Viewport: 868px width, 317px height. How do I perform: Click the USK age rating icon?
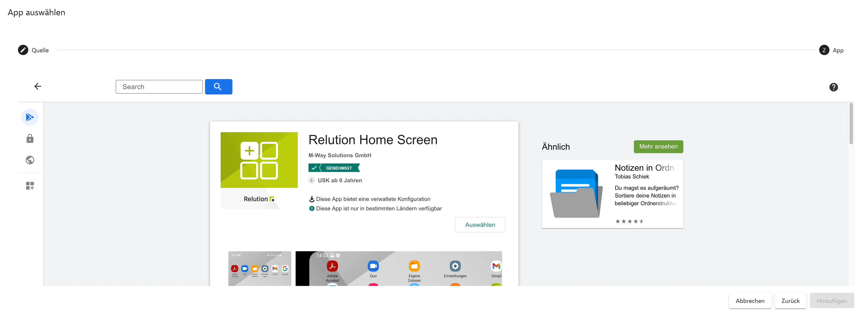coord(311,181)
